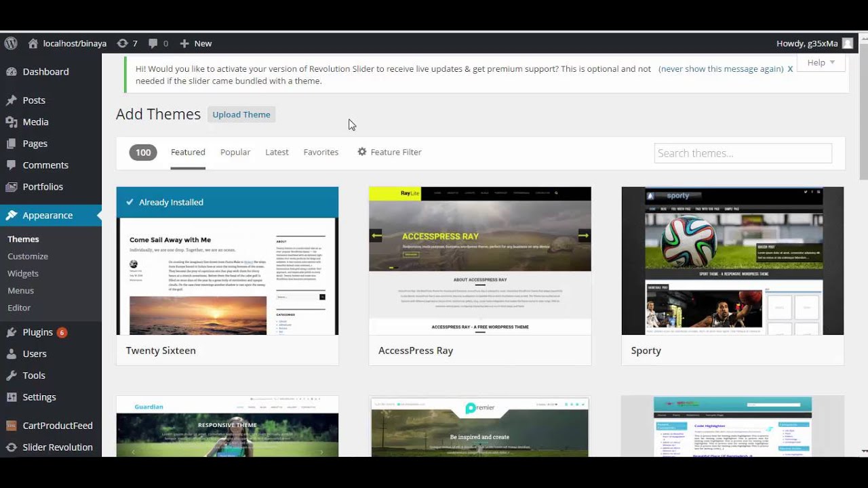Click the plus New content icon

(184, 43)
